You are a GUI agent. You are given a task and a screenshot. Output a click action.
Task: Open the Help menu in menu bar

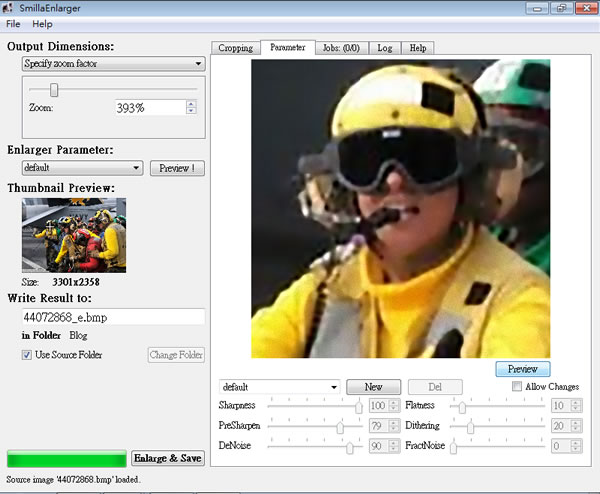coord(42,24)
